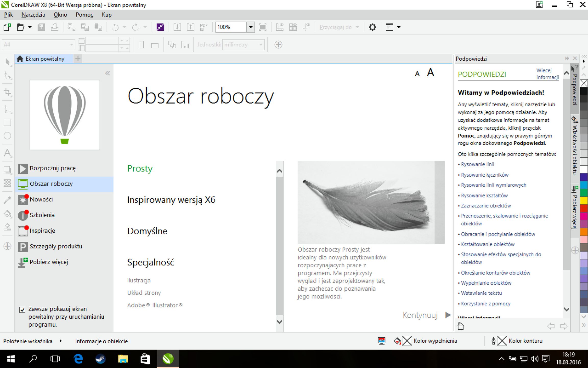Image resolution: width=588 pixels, height=368 pixels.
Task: Select the Color Eyedropper tool
Action: click(x=7, y=200)
